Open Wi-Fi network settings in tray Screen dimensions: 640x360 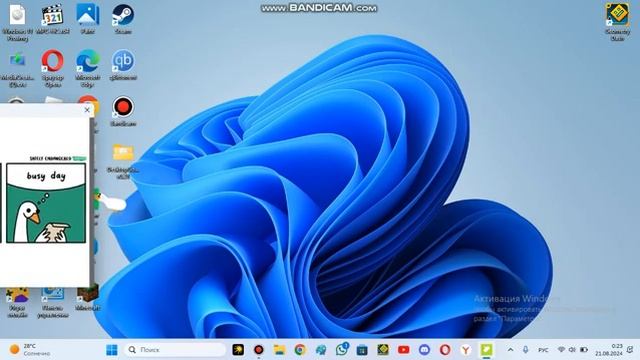pos(561,350)
